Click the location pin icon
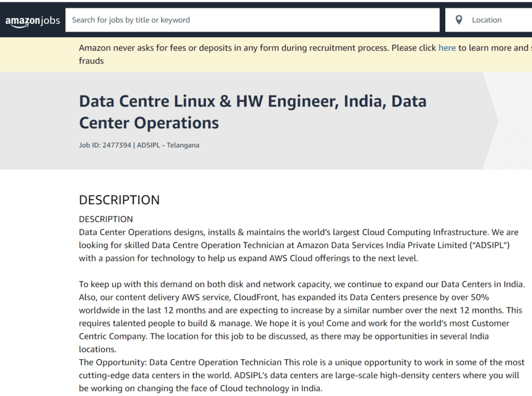Viewport: 532px width, 396px height. click(459, 19)
